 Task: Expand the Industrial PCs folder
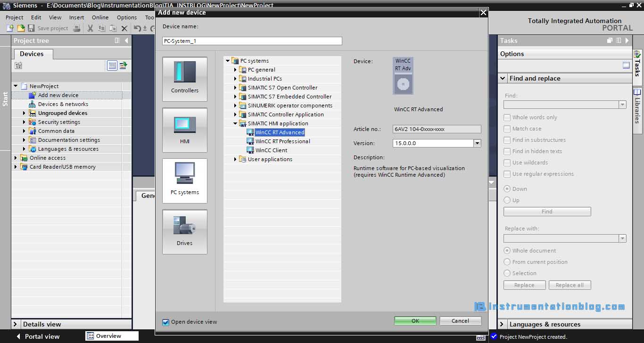[x=235, y=79]
